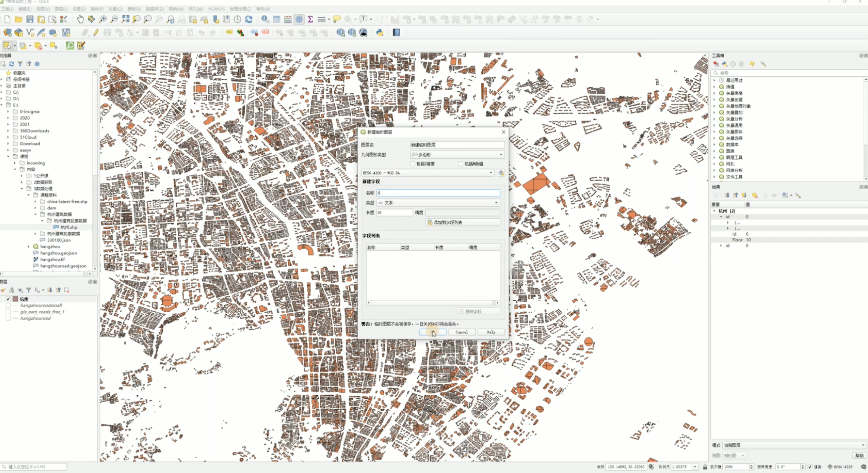The height and width of the screenshot is (473, 868).
Task: Click the Refresh map toolbar icon
Action: 249,19
